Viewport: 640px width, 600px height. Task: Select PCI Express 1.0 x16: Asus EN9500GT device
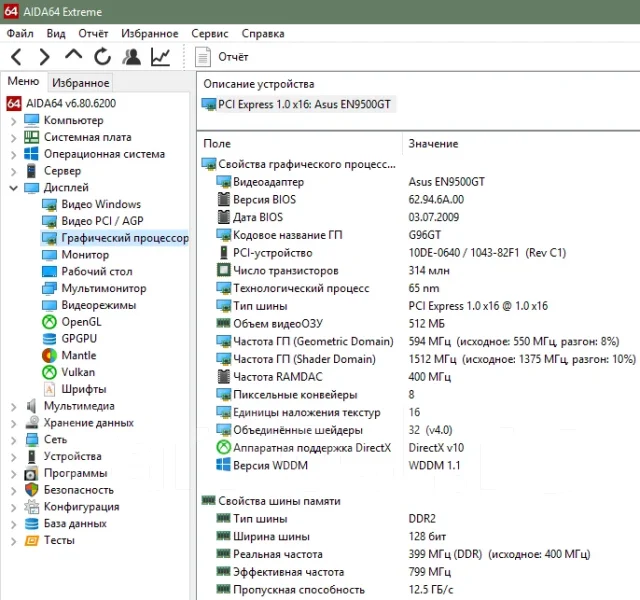(x=298, y=104)
